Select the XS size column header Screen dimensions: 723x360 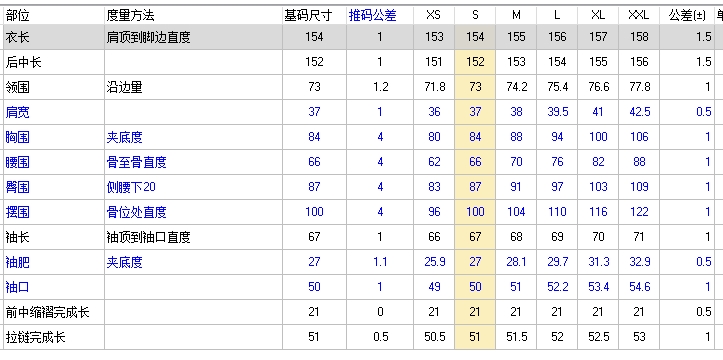click(x=433, y=16)
